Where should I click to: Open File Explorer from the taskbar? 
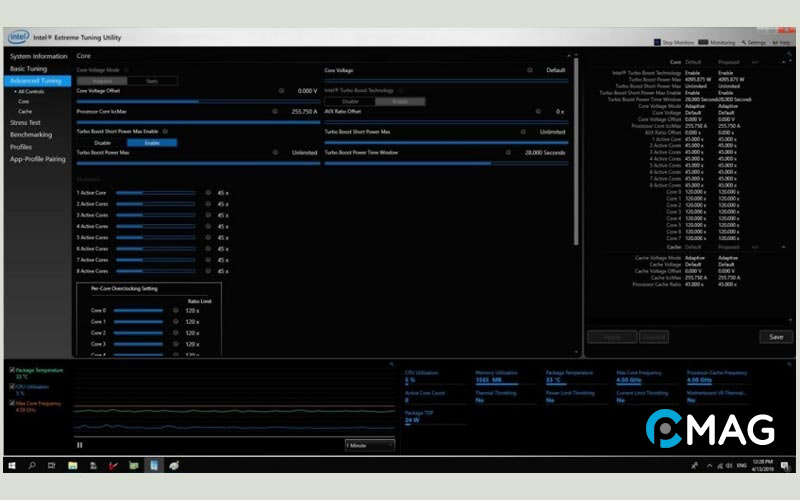coord(72,465)
